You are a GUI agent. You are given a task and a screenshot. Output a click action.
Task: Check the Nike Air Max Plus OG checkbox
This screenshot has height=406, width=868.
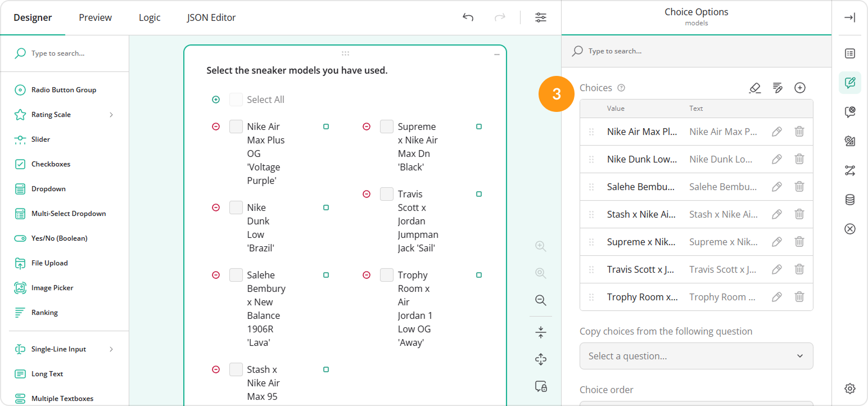pos(236,127)
